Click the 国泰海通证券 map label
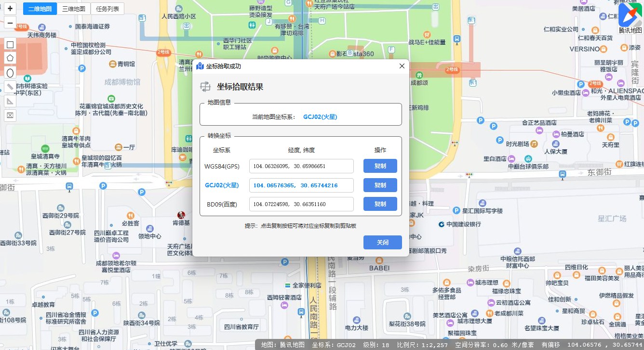Image resolution: width=644 pixels, height=350 pixels. [92, 26]
